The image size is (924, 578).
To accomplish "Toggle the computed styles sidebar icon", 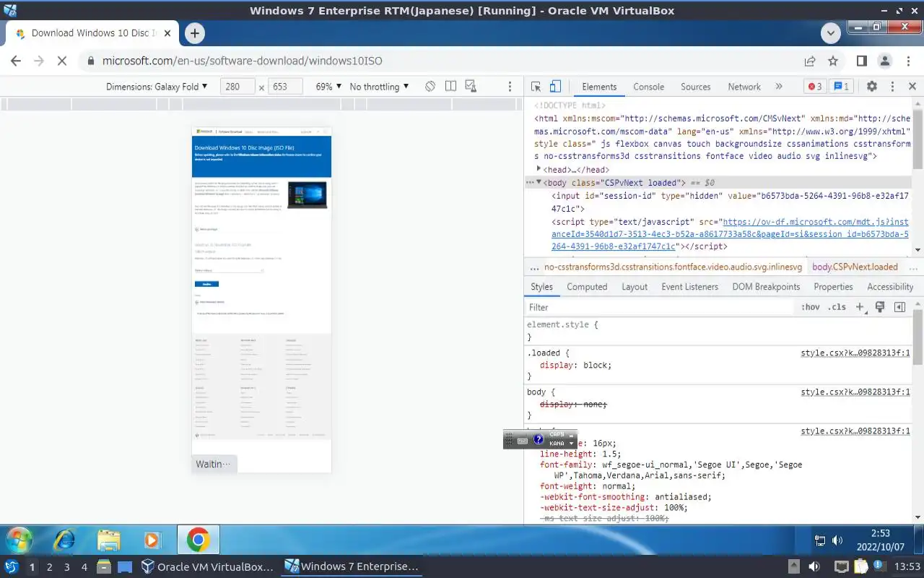I will [899, 307].
